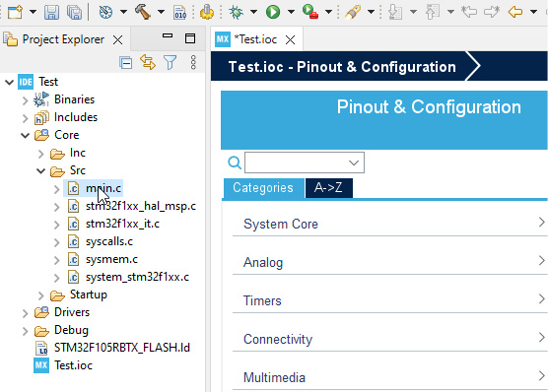
Task: Click the New project toolbar icon
Action: point(15,12)
